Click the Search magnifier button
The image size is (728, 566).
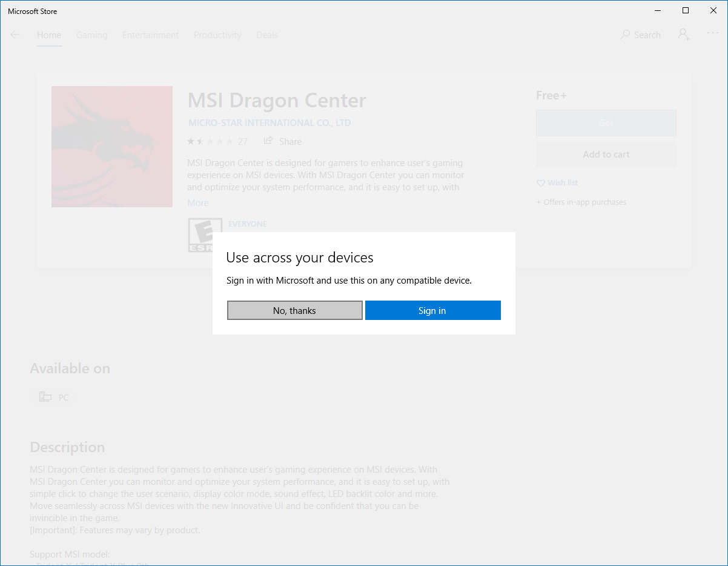pyautogui.click(x=641, y=35)
